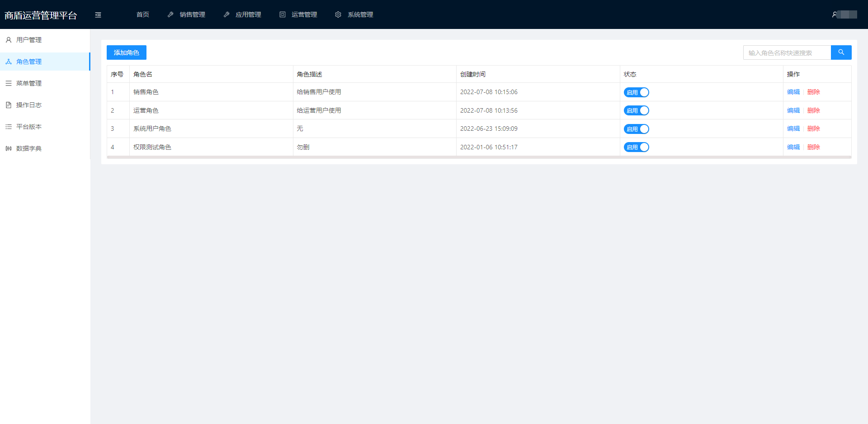Focus the role name search input

click(787, 52)
